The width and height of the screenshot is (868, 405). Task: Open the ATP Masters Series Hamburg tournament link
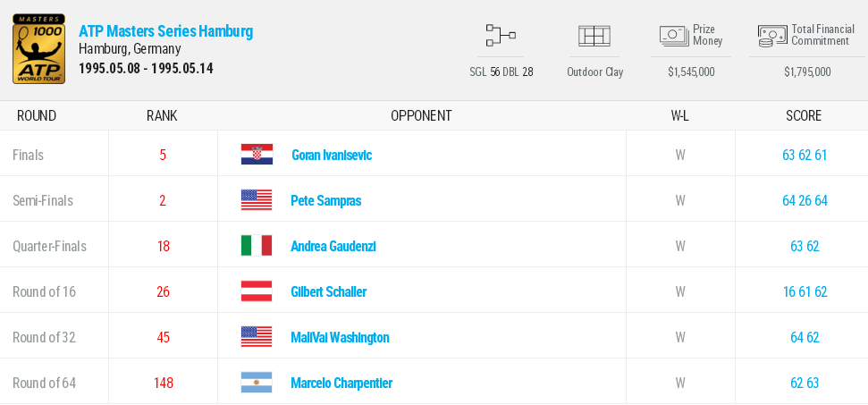click(x=165, y=31)
